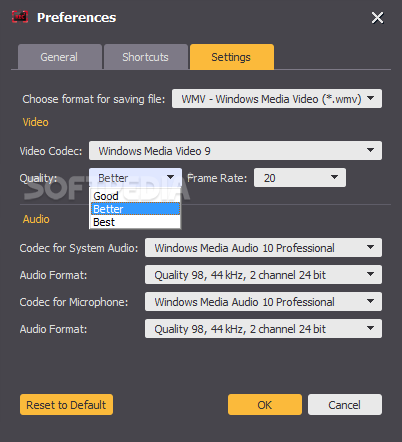Close the Preferences dialog with the X
Image resolution: width=402 pixels, height=442 pixels.
377,18
